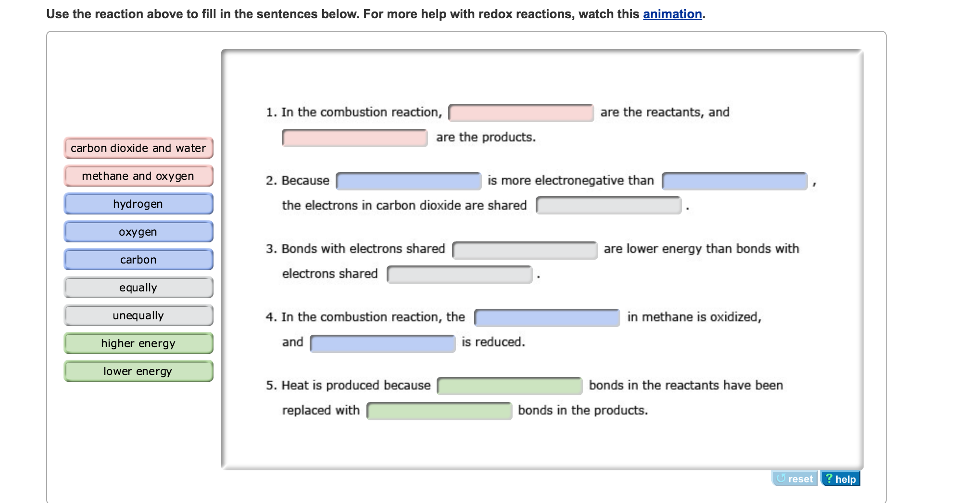The height and width of the screenshot is (503, 980).
Task: Select the "oxygen" answer tile
Action: tap(138, 232)
